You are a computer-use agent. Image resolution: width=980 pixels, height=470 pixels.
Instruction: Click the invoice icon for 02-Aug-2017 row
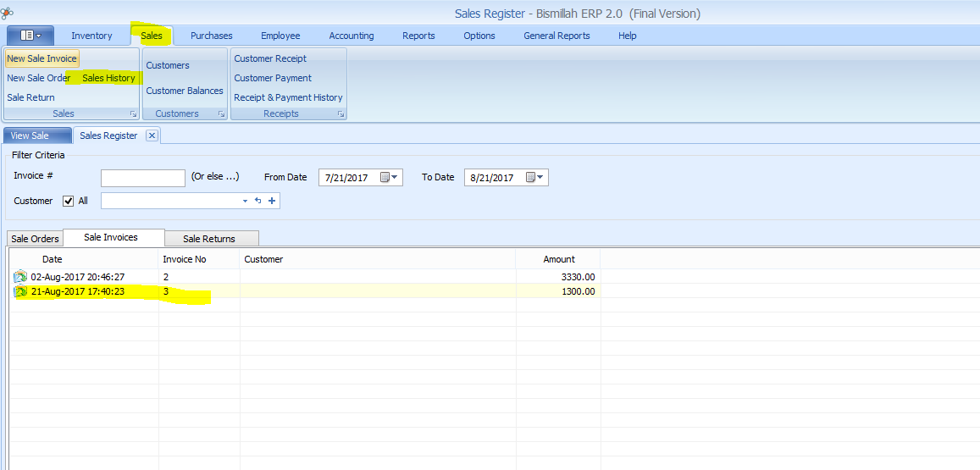coord(20,277)
